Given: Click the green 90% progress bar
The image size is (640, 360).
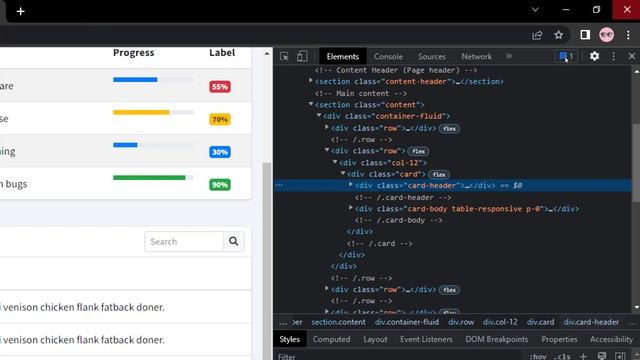Looking at the screenshot, I should 149,178.
